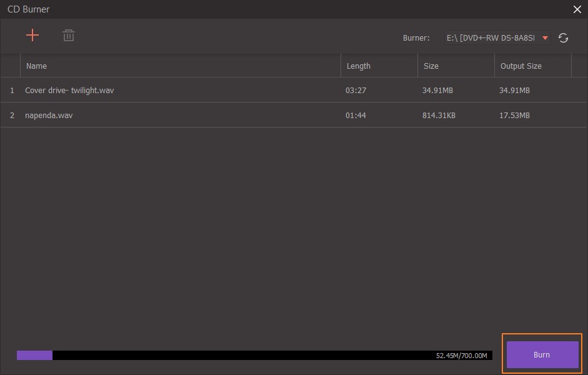Click the 03:27 length of first track
Screen dimensions: 588x375
[x=356, y=91]
